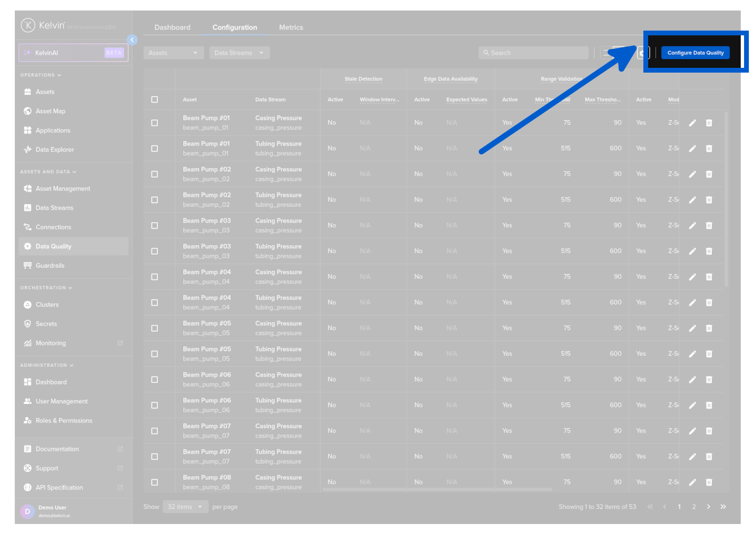This screenshot has width=756, height=535.
Task: Switch to the Dashboard tab
Action: (x=172, y=28)
